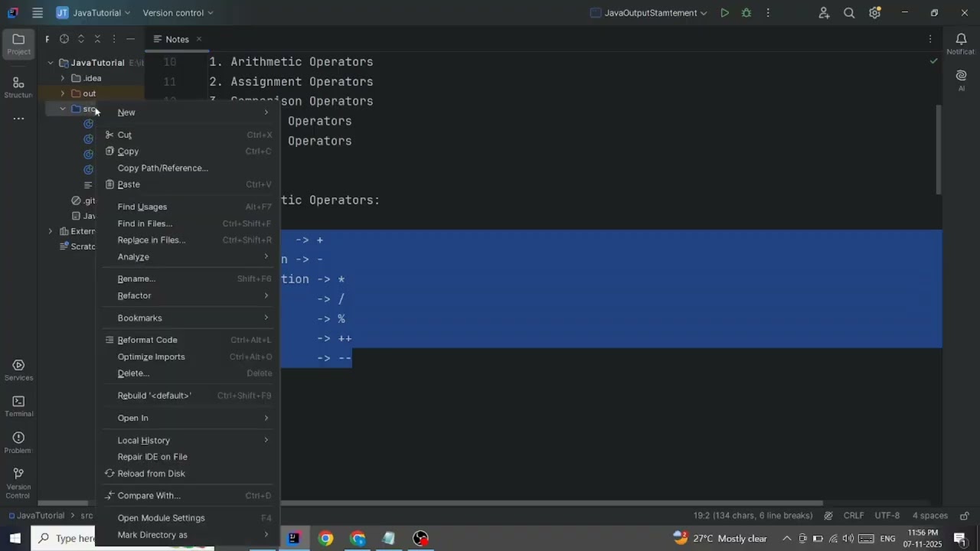Open the Problems tool window
The image size is (980, 551).
[x=18, y=442]
